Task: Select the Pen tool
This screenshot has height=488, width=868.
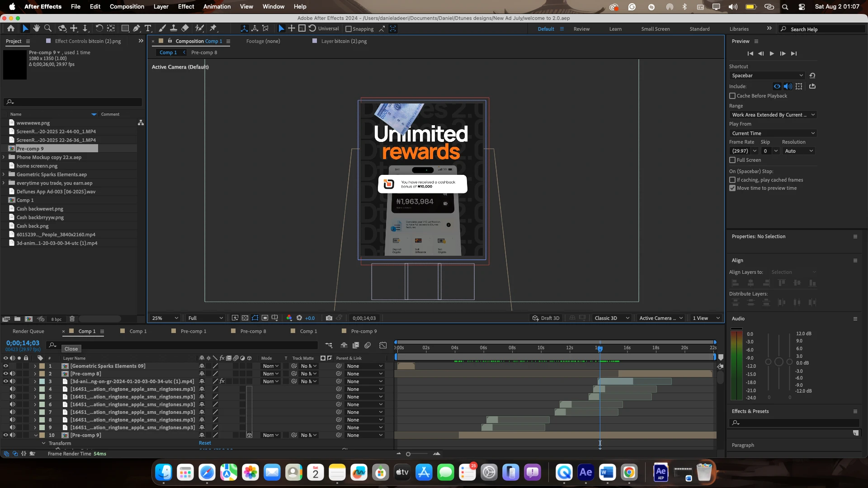Action: (137, 28)
